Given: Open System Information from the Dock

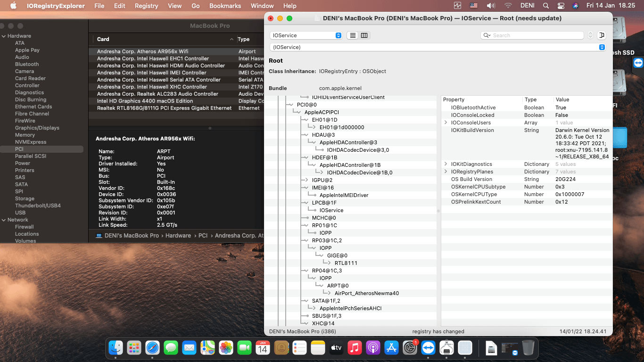Looking at the screenshot, I should tap(447, 348).
